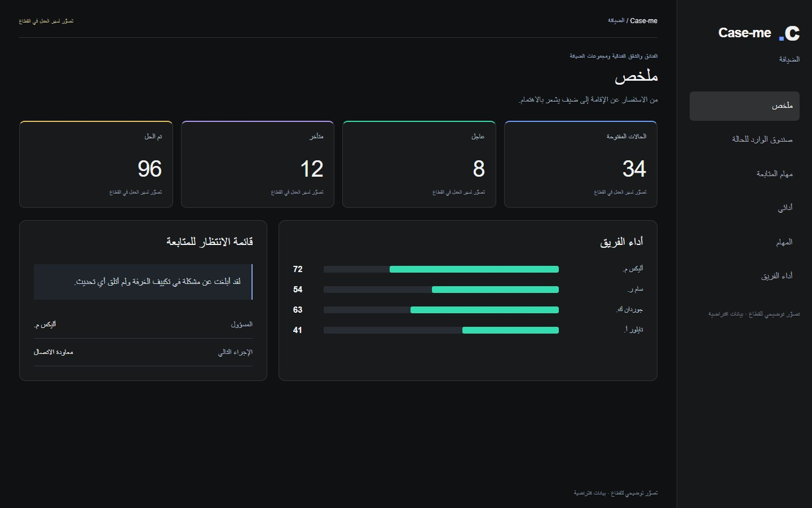Open أداء الفريق in sidebar navigation
The width and height of the screenshot is (812, 508).
pyautogui.click(x=744, y=276)
